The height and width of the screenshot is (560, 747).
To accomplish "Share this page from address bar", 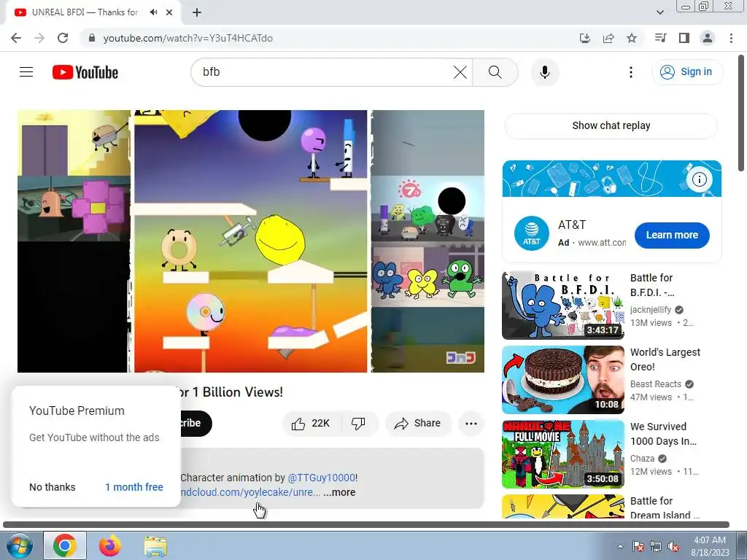I will point(608,38).
